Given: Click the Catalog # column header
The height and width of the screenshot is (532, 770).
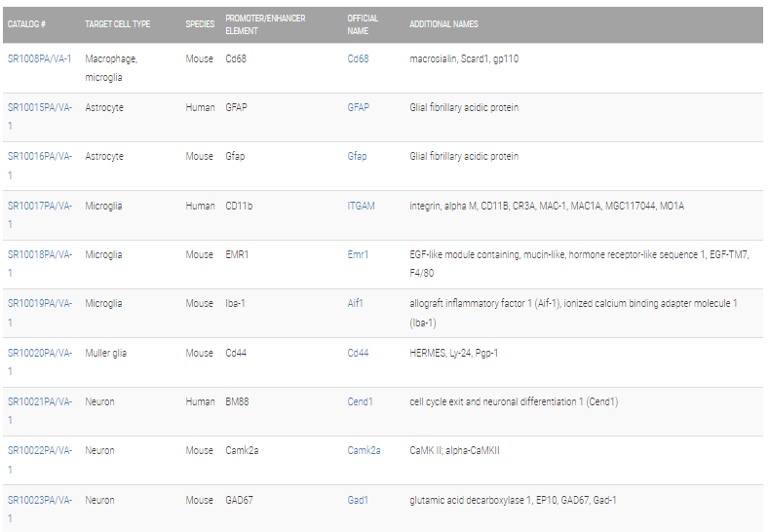Looking at the screenshot, I should coord(26,24).
